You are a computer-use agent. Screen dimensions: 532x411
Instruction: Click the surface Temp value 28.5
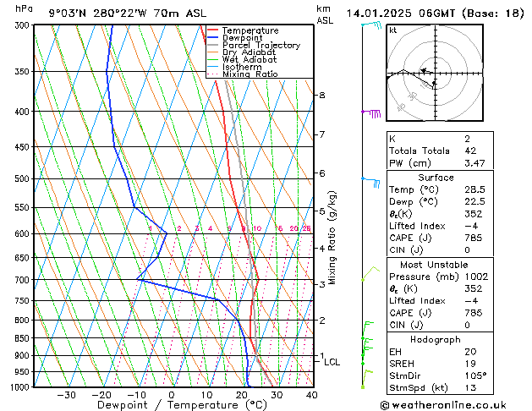point(474,189)
